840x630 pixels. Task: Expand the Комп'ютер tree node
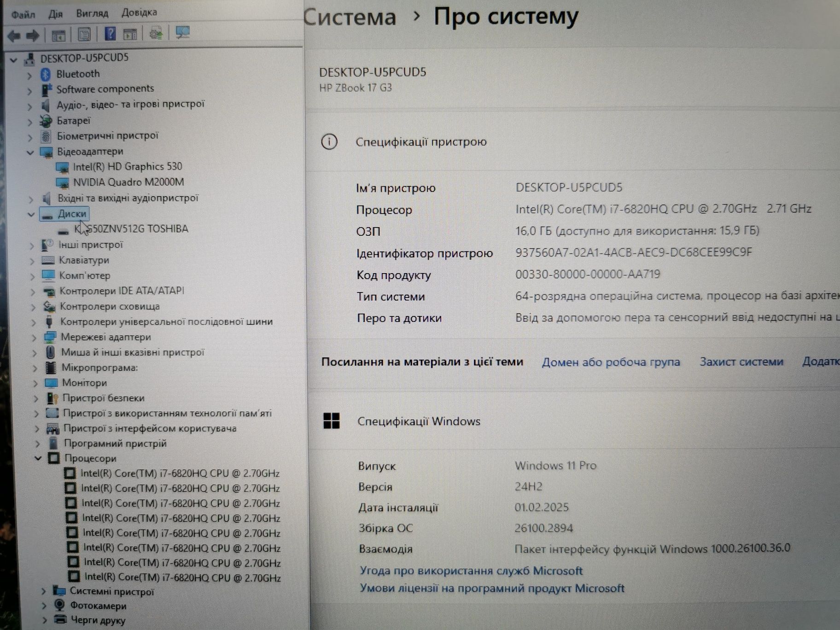point(32,276)
